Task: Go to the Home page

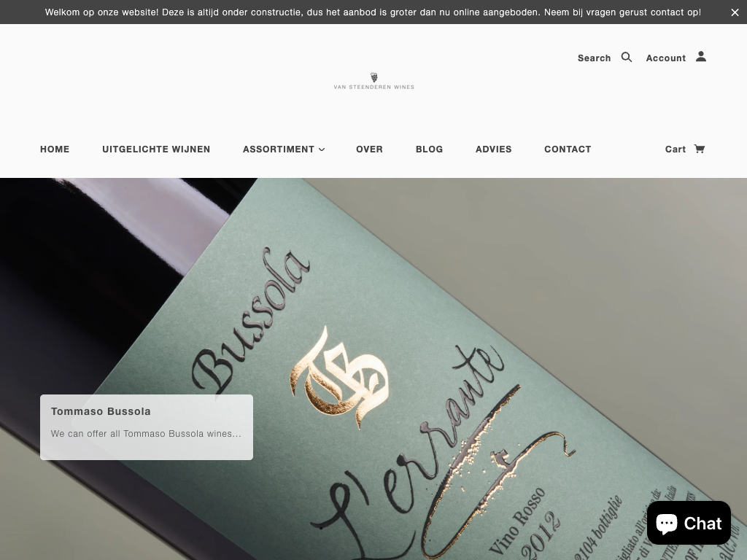Action: pyautogui.click(x=55, y=149)
